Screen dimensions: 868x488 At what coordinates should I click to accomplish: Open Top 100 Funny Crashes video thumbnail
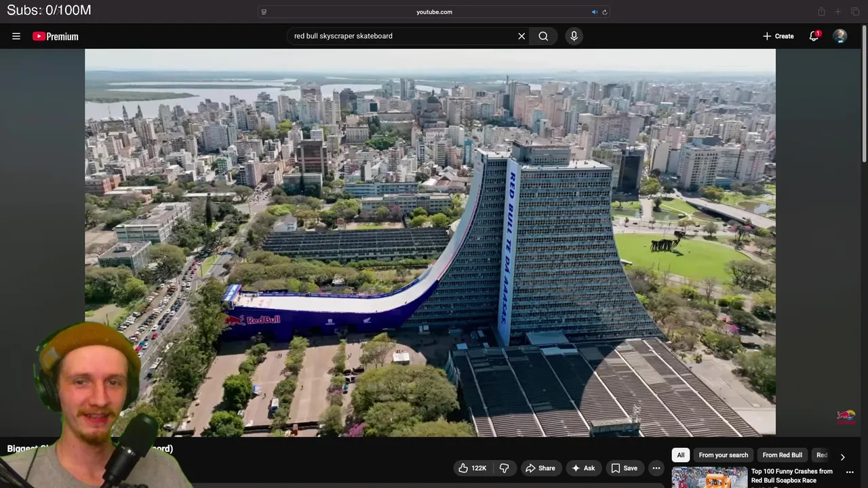[709, 477]
